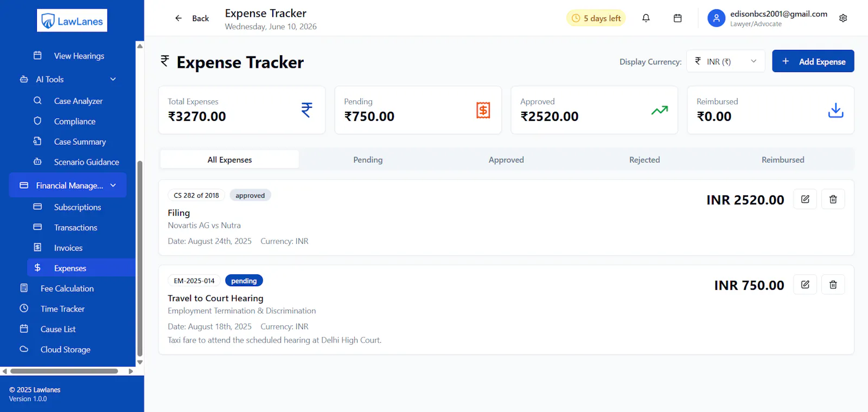Click the Fee Calculation calculator icon
The width and height of the screenshot is (868, 412).
[x=24, y=288]
